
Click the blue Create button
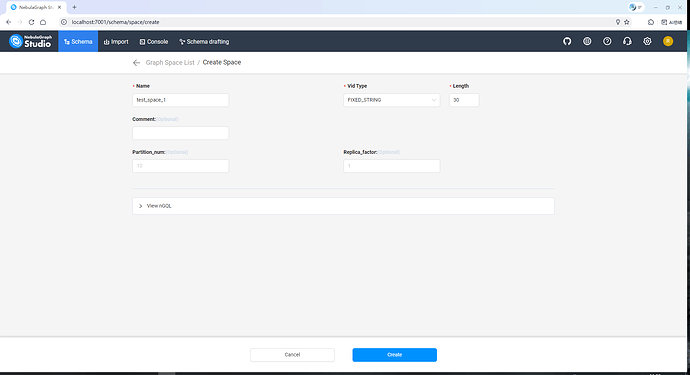coord(394,355)
